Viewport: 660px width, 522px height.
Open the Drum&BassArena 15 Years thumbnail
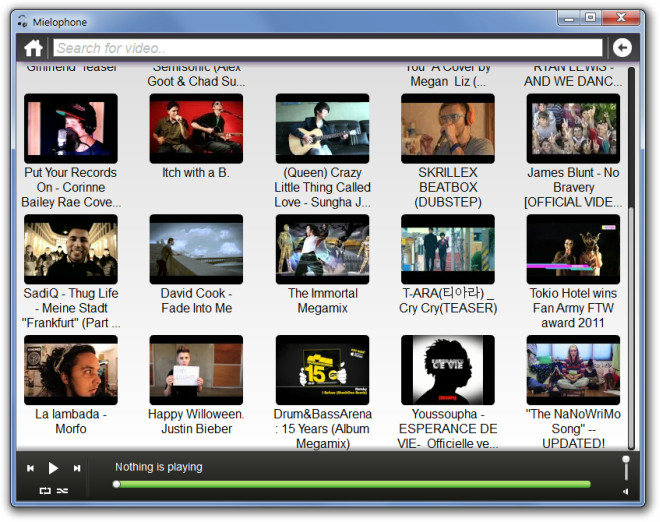(322, 370)
